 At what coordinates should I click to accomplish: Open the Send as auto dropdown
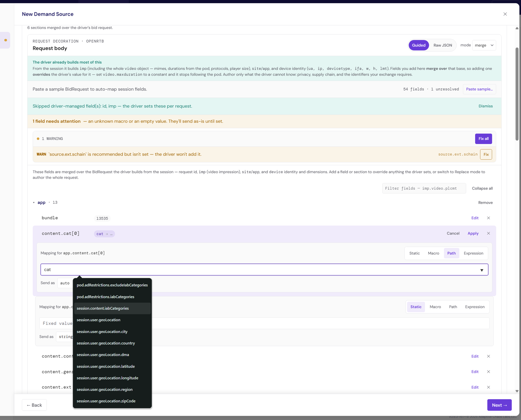coord(65,283)
